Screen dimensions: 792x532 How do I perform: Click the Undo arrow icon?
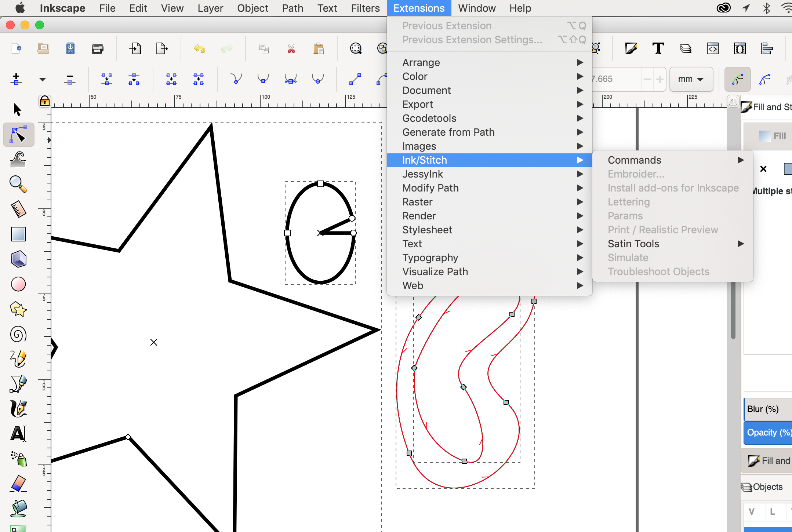199,48
